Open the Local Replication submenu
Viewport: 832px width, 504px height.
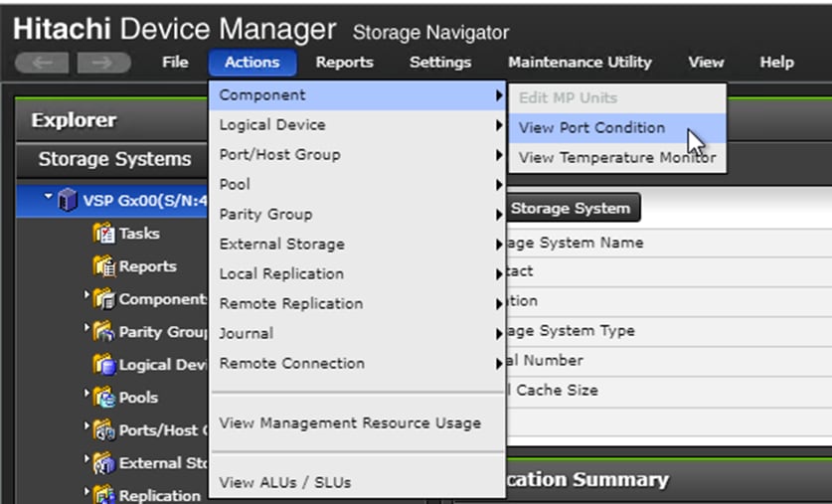358,273
